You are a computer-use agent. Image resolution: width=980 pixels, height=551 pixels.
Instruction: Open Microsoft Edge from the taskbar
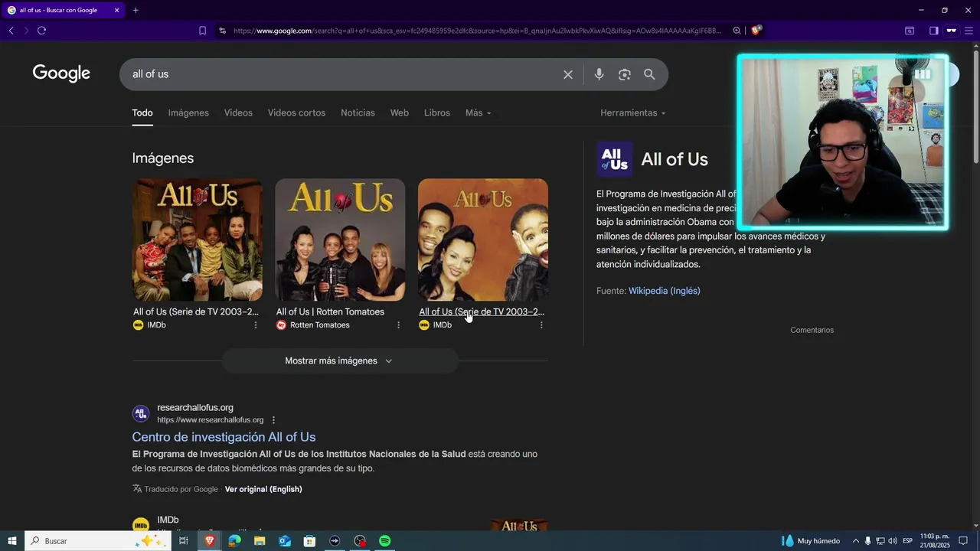click(x=234, y=541)
